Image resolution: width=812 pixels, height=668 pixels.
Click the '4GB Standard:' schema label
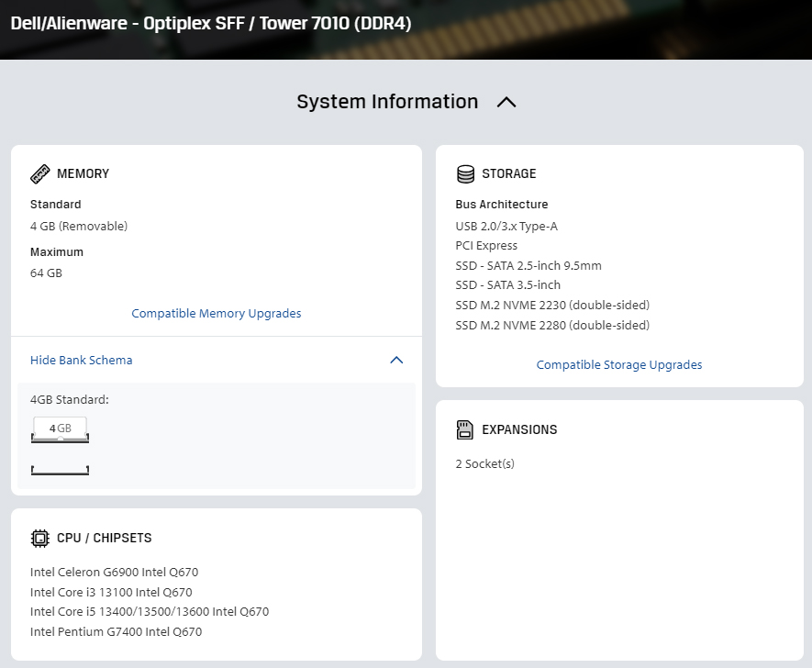click(x=70, y=399)
